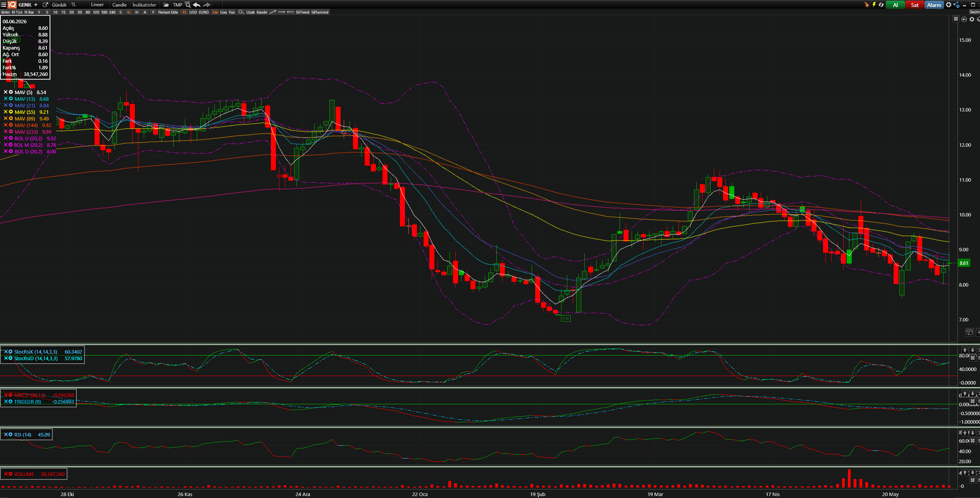Open the İndikatörler menu

click(x=144, y=5)
